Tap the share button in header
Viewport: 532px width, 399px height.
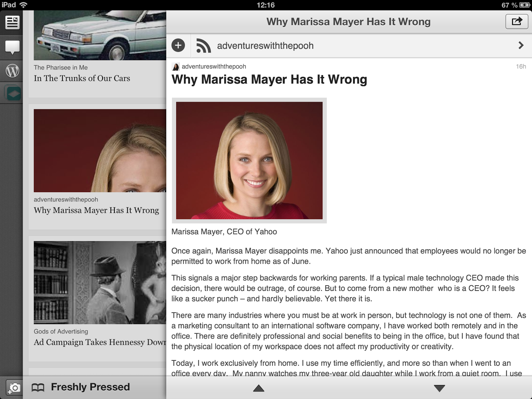click(x=517, y=22)
